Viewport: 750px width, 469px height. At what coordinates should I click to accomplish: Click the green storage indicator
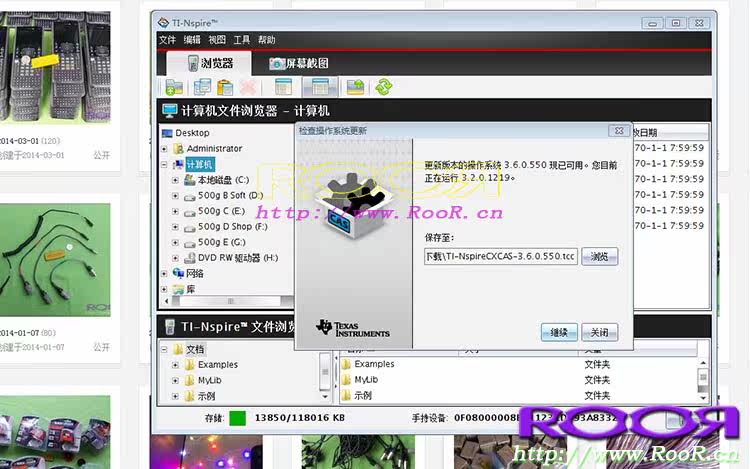(x=237, y=418)
